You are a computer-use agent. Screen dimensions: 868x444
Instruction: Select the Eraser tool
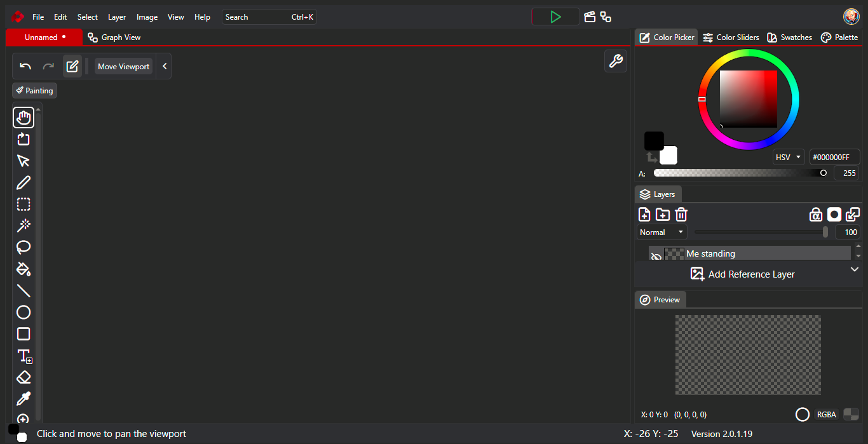[24, 377]
